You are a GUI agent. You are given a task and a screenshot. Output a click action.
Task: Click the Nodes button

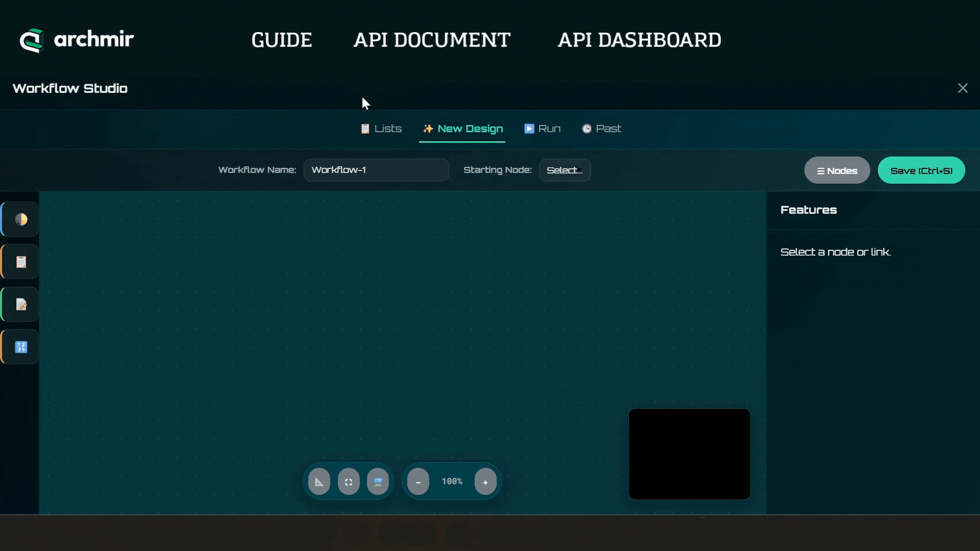(837, 170)
